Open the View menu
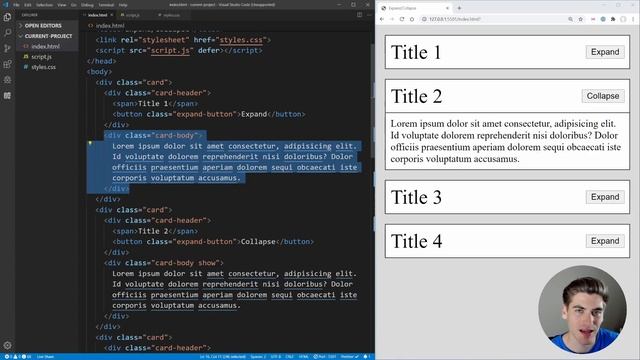This screenshot has width=640, height=360. [x=62, y=5]
